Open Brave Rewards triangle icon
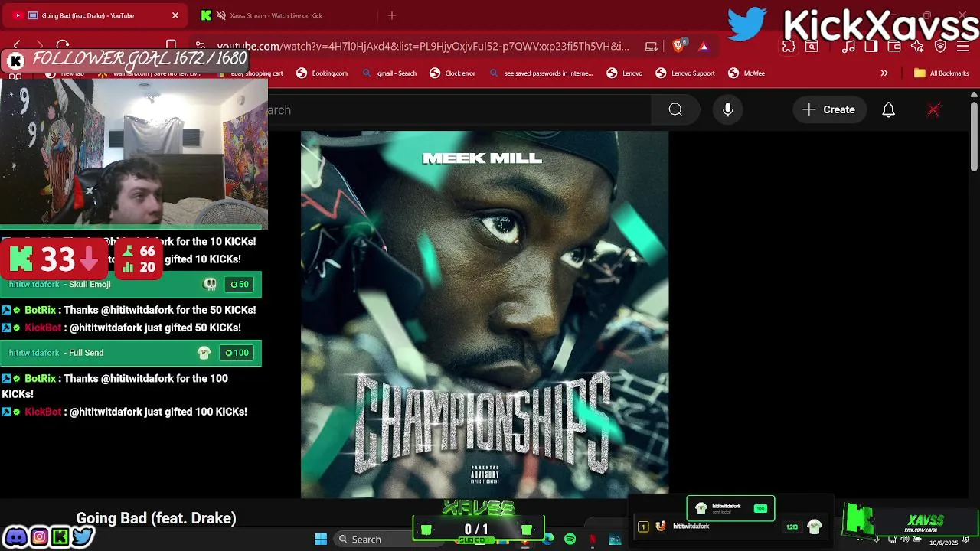Viewport: 980px width, 551px height. tap(704, 47)
